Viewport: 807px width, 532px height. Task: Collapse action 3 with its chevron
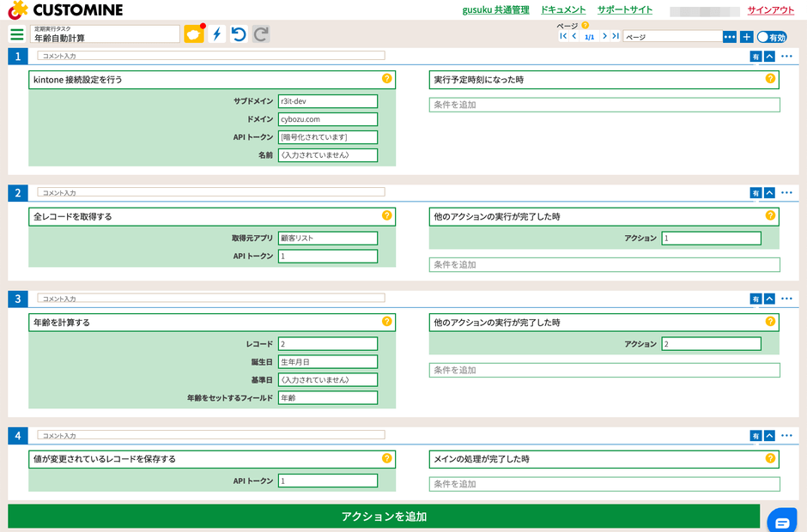pos(771,298)
